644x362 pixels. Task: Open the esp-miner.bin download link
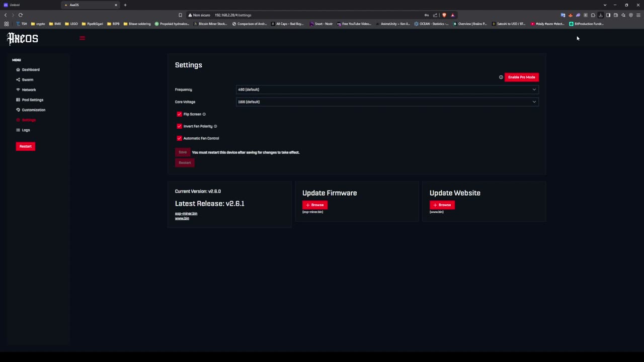(186, 213)
